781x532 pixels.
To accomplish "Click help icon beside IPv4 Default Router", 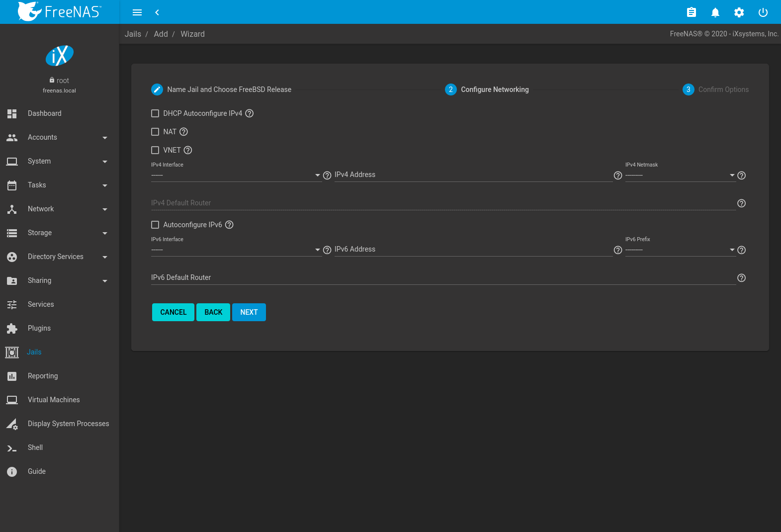I will pos(741,203).
